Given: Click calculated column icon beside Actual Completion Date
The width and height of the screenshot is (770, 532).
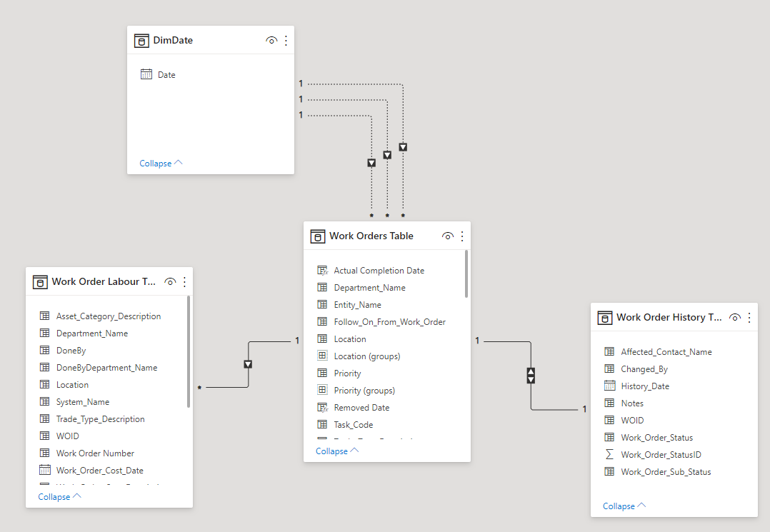Looking at the screenshot, I should pyautogui.click(x=323, y=270).
